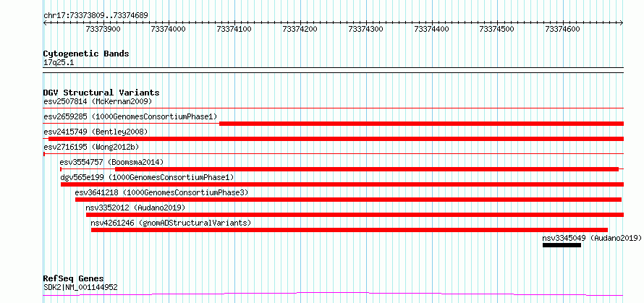Select the nsv4261246 red variant bar
This screenshot has width=644, height=303.
pyautogui.click(x=349, y=230)
